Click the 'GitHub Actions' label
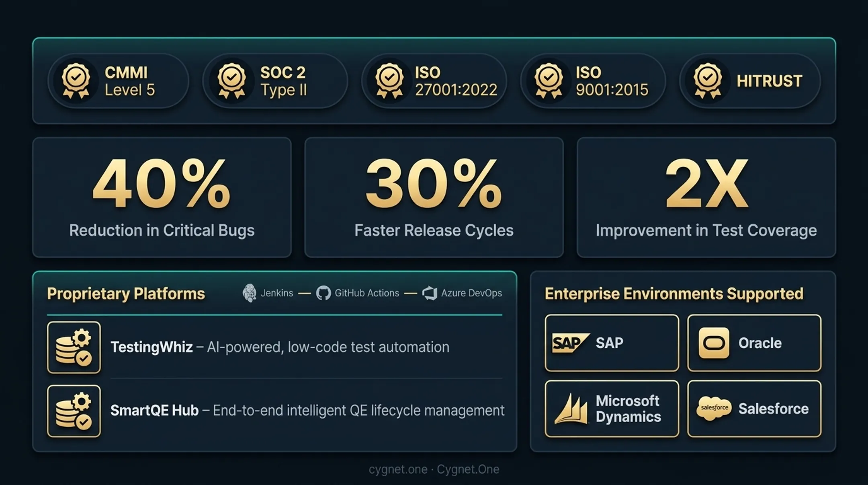The height and width of the screenshot is (485, 868). [x=367, y=293]
